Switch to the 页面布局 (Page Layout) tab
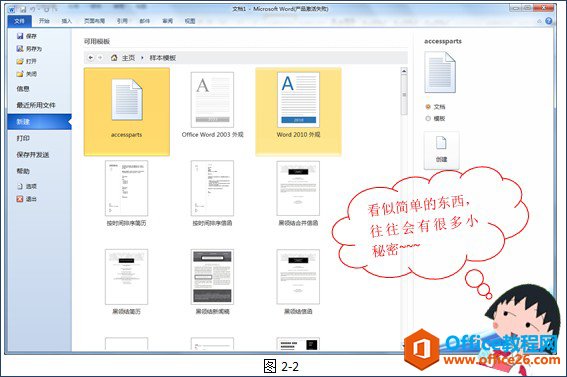 click(94, 21)
